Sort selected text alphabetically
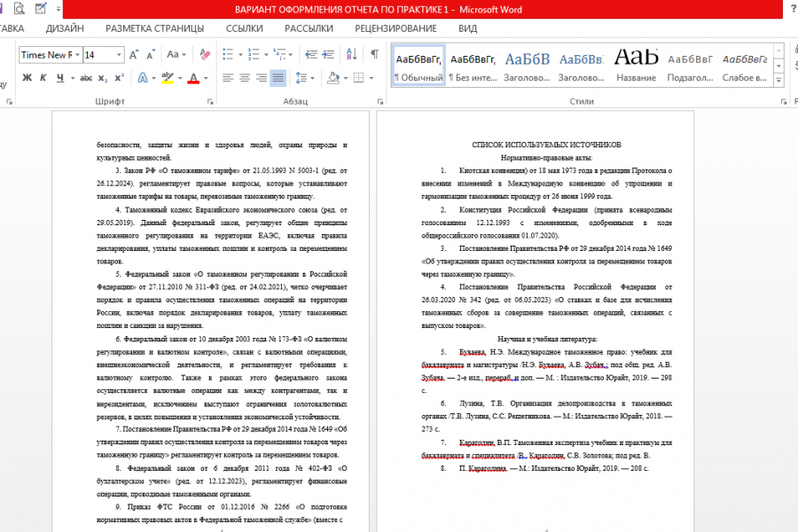The width and height of the screenshot is (798, 532). (x=351, y=54)
